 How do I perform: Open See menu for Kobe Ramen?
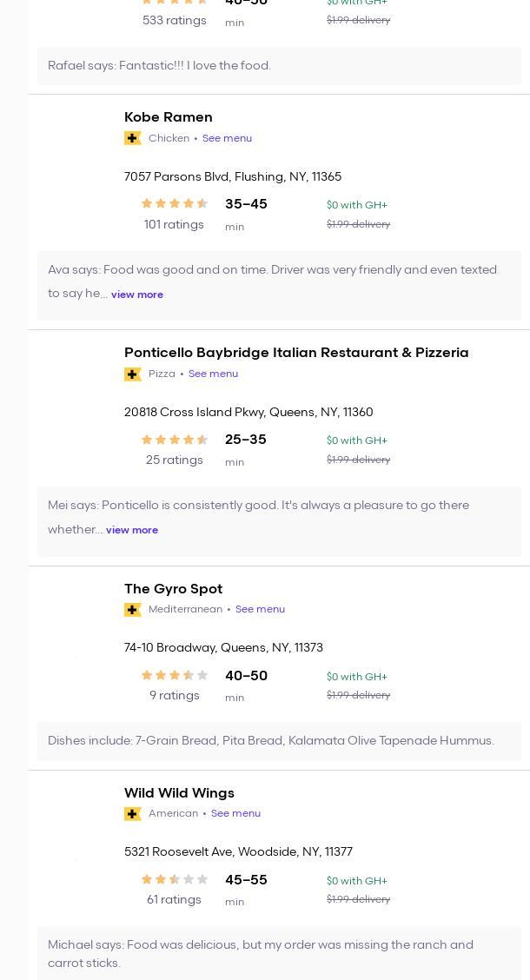pos(227,138)
